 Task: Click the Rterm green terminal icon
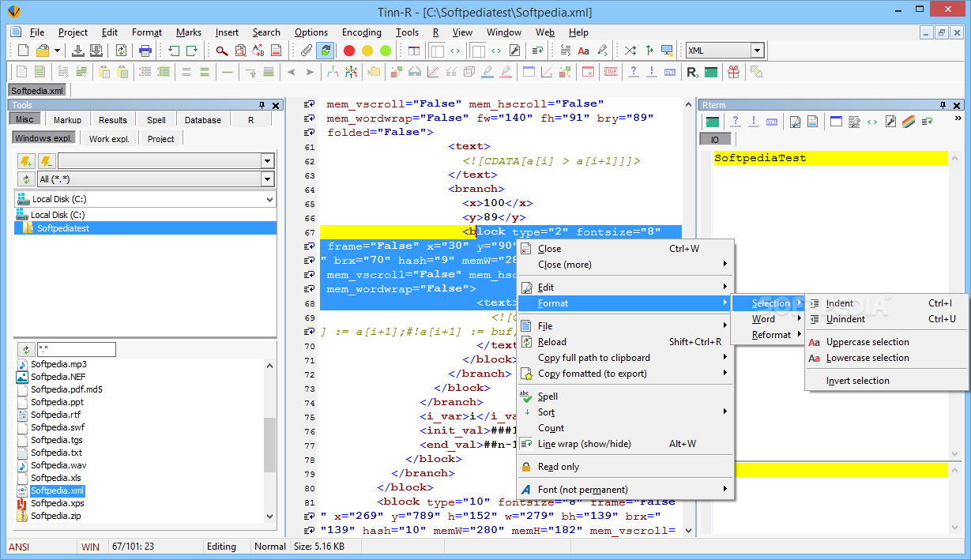pyautogui.click(x=713, y=122)
